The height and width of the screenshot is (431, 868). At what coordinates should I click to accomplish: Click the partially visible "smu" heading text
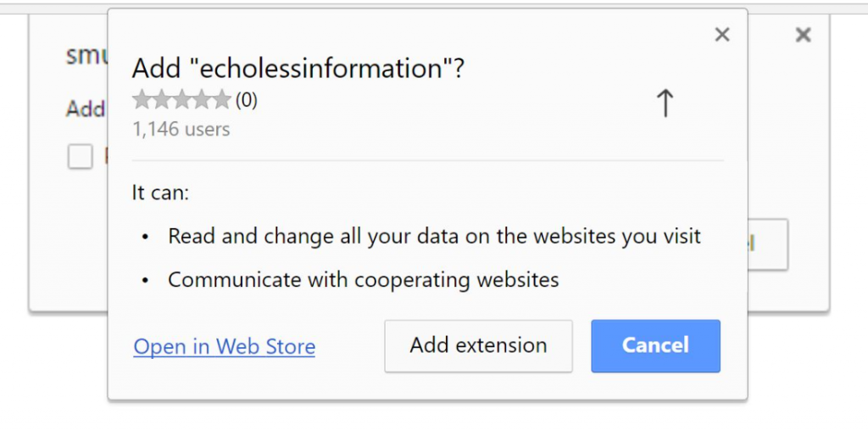click(86, 54)
